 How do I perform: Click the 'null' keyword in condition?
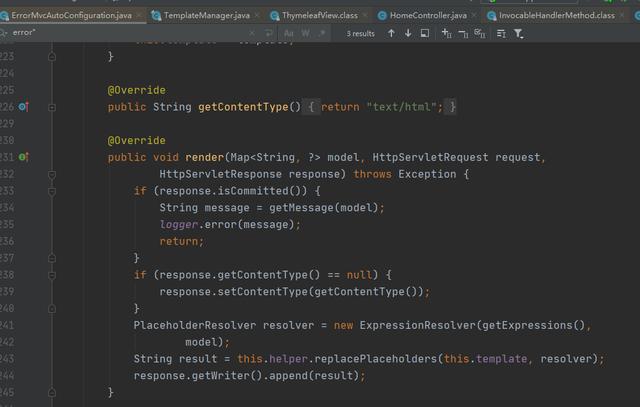tap(359, 275)
